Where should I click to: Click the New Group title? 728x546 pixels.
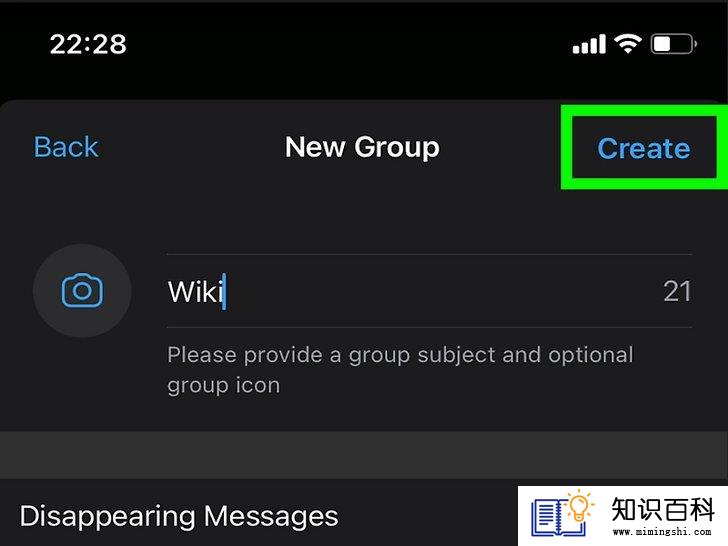362,147
